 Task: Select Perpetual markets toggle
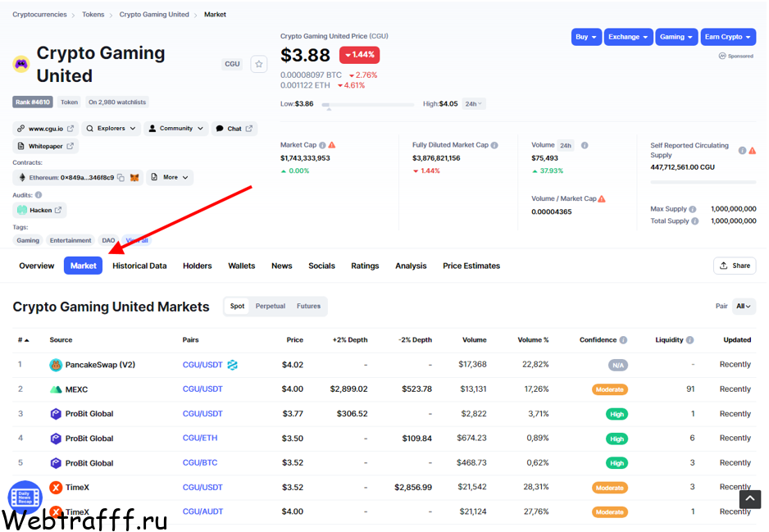click(271, 306)
